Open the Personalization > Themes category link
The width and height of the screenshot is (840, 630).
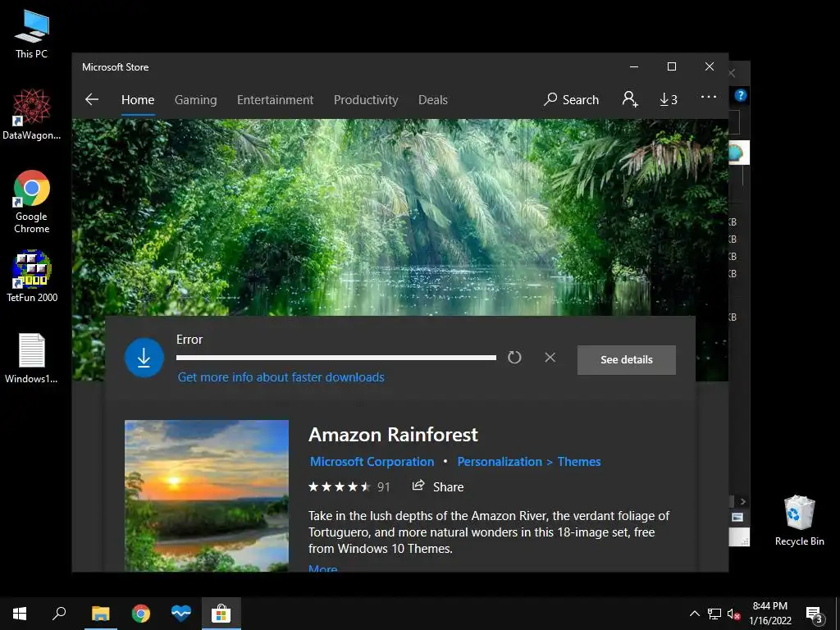529,461
